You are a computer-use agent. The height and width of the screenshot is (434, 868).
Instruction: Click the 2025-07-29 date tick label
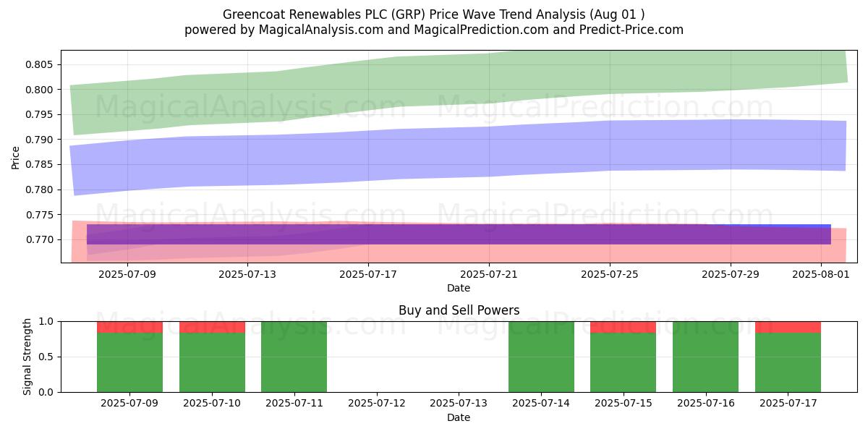[730, 274]
